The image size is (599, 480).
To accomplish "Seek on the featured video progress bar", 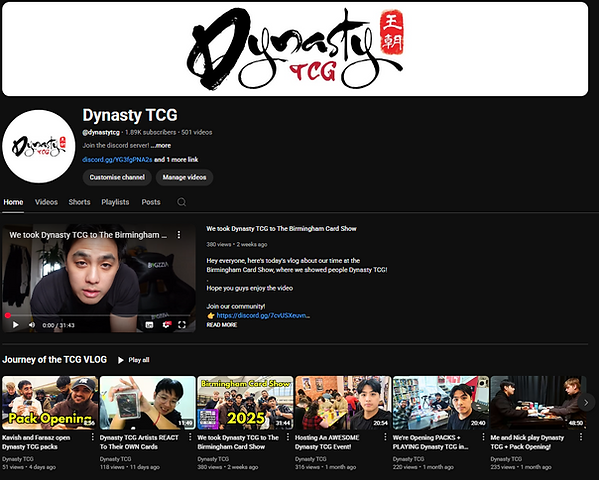I will pyautogui.click(x=99, y=316).
